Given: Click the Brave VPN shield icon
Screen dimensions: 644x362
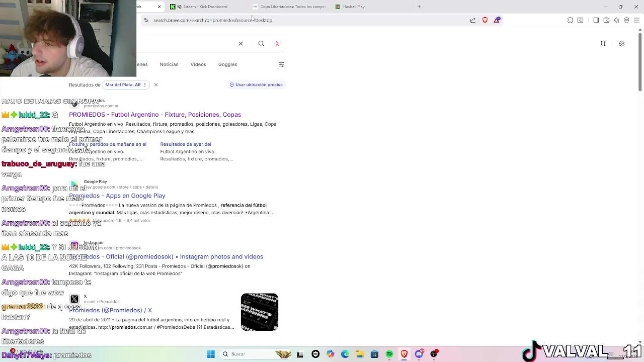Looking at the screenshot, I should pos(626,20).
